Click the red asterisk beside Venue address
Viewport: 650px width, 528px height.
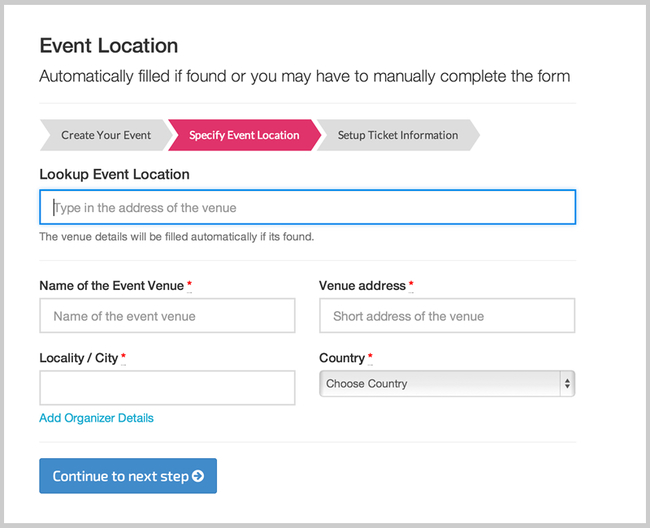[411, 286]
